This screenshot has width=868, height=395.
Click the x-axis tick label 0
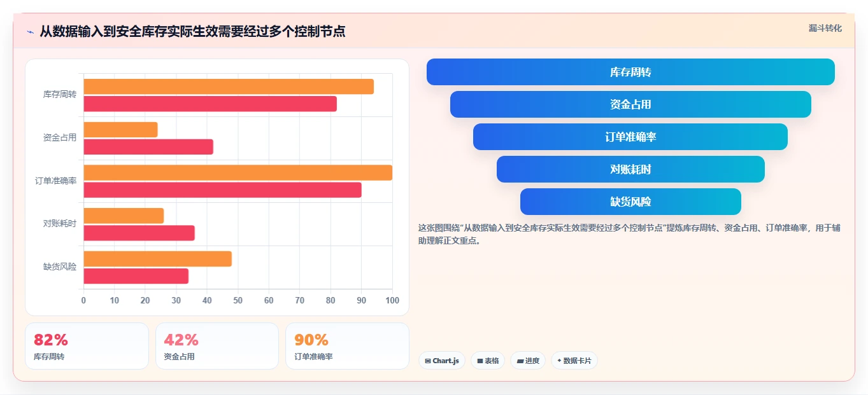pos(83,300)
